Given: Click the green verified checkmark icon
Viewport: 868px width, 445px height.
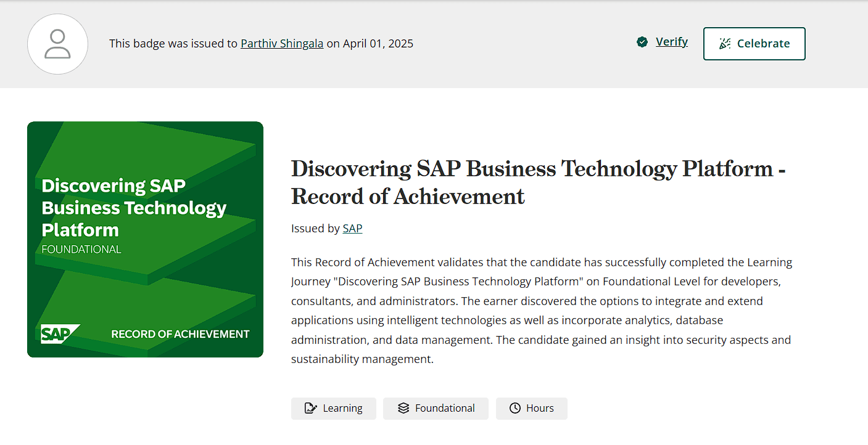Looking at the screenshot, I should tap(642, 42).
